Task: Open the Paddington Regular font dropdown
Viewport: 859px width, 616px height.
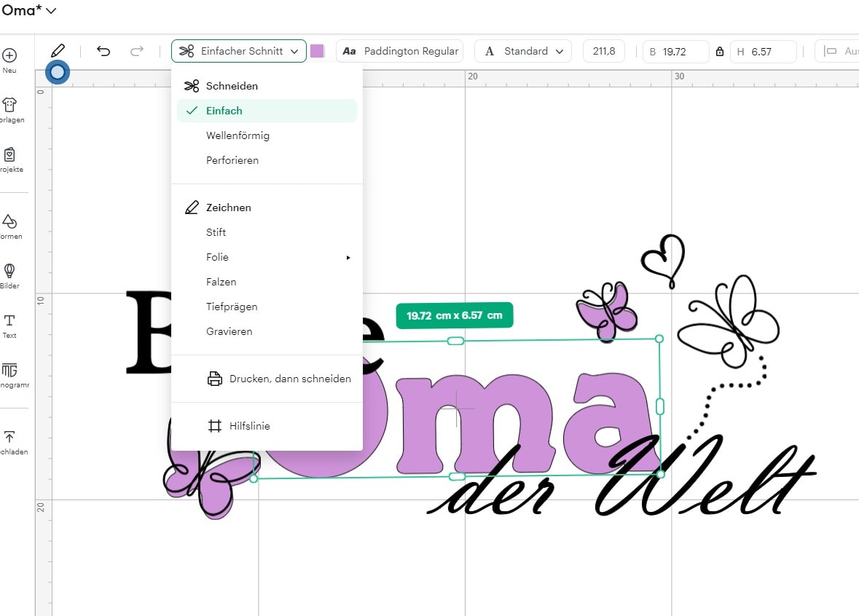Action: pos(400,51)
